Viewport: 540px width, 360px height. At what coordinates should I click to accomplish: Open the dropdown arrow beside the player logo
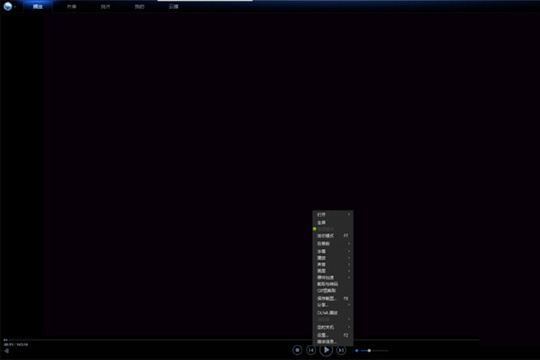coord(15,7)
